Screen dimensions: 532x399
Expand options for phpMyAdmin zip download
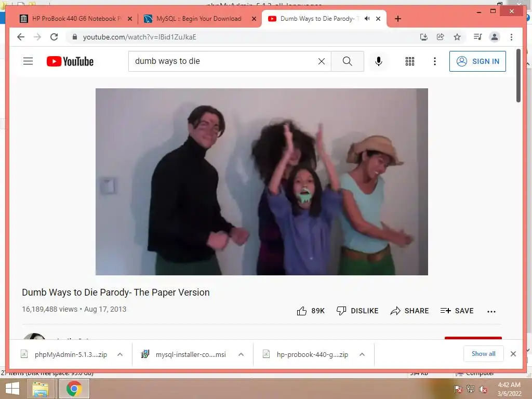click(x=120, y=354)
